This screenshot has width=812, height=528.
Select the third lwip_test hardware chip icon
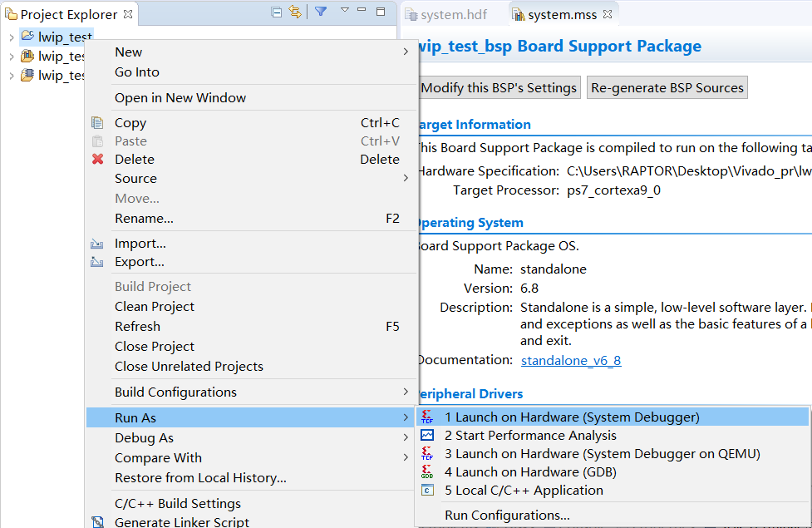pos(27,75)
